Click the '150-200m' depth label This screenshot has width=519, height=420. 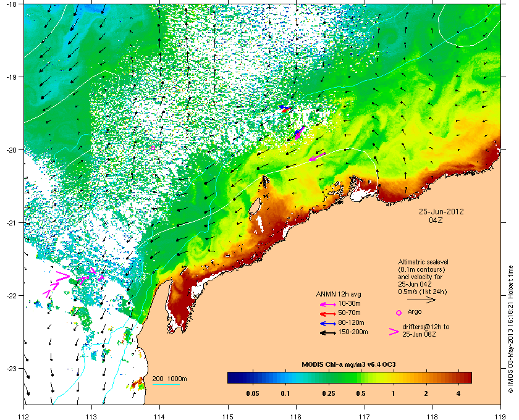[353, 332]
